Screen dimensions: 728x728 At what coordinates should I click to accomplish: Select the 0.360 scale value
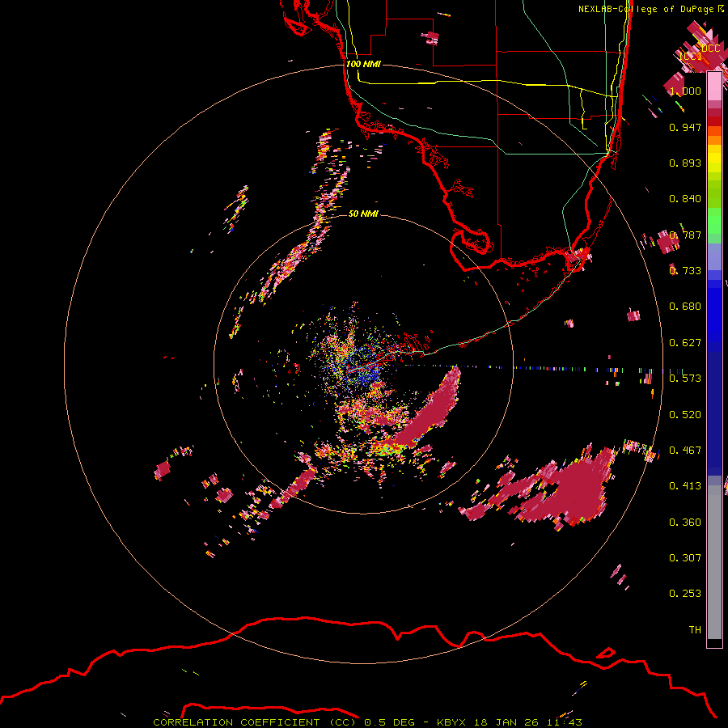(685, 523)
